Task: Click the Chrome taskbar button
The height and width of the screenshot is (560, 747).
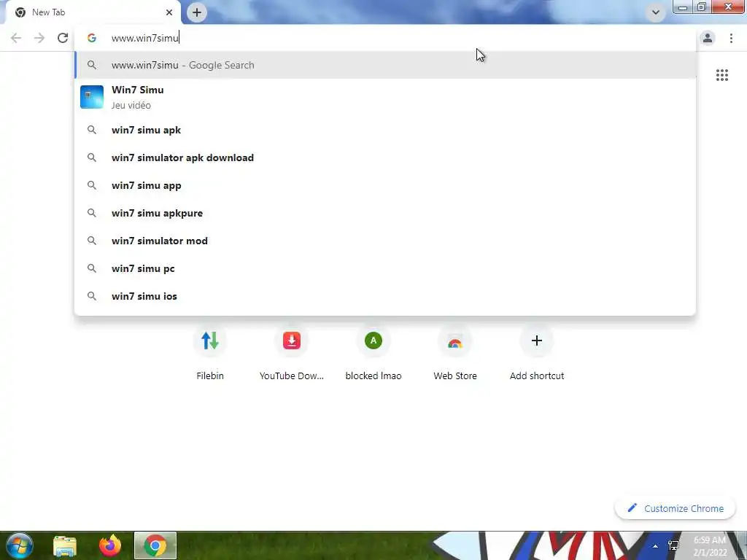Action: [155, 545]
